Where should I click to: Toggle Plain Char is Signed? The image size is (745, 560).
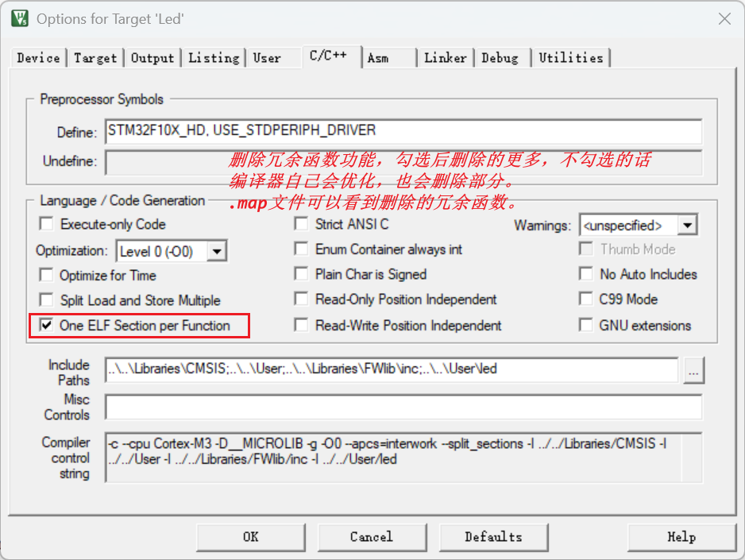click(301, 275)
